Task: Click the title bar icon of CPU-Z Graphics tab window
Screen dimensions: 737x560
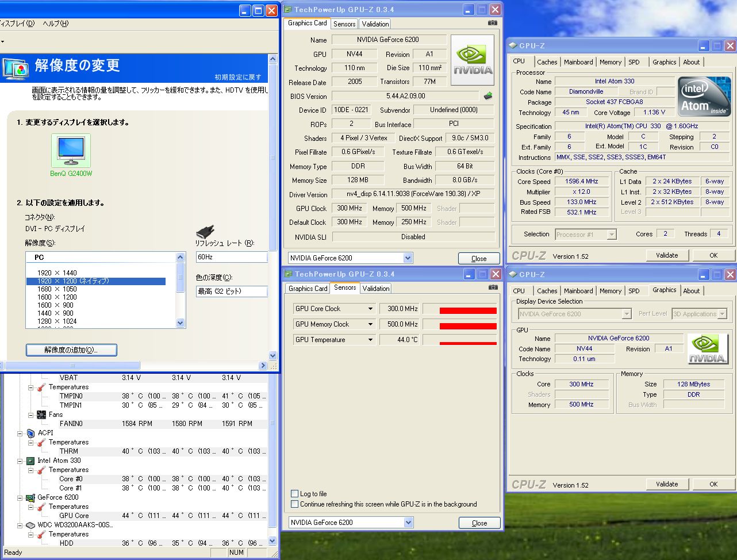Action: [513, 274]
